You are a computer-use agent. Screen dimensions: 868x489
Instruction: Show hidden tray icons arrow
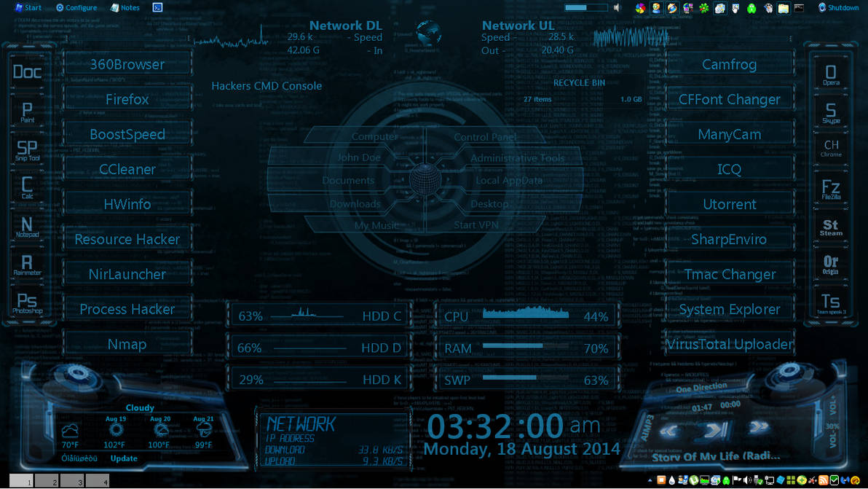650,481
